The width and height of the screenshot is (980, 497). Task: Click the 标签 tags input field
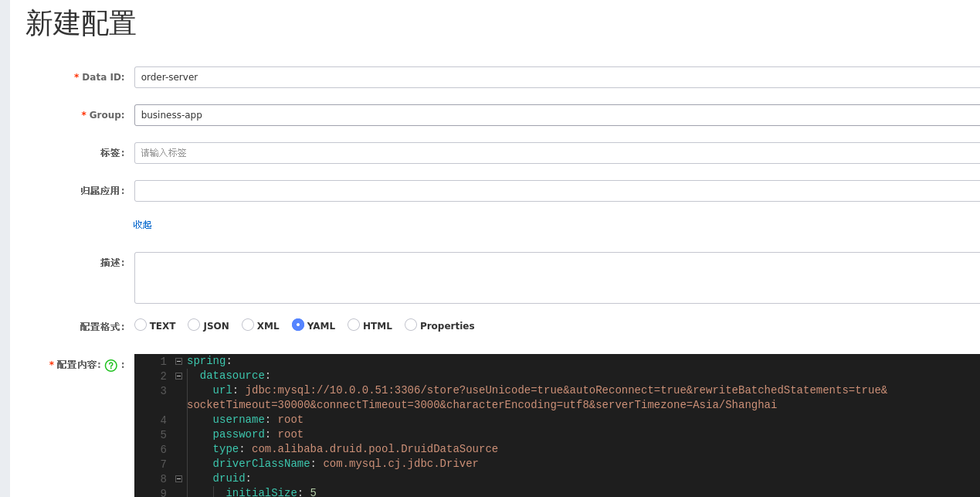point(556,153)
